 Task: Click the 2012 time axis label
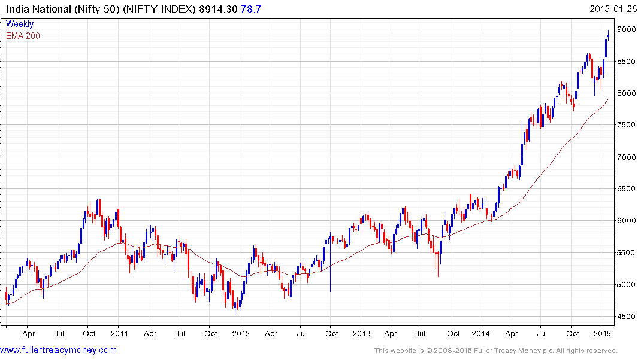tap(241, 333)
